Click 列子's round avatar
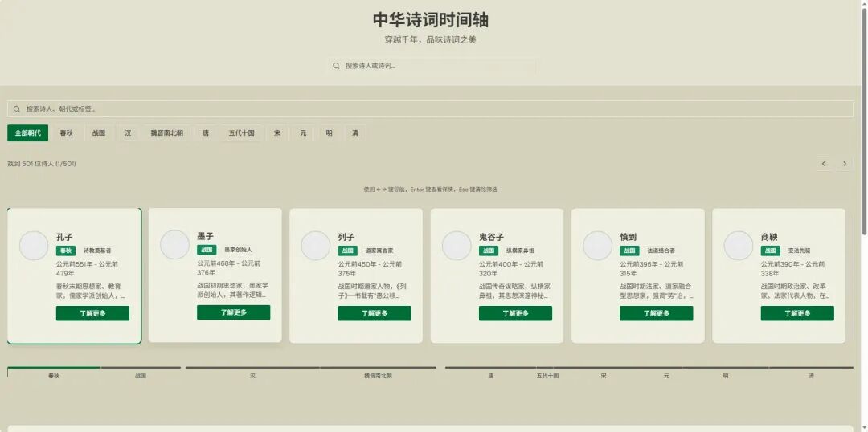This screenshot has width=868, height=432. (x=316, y=246)
